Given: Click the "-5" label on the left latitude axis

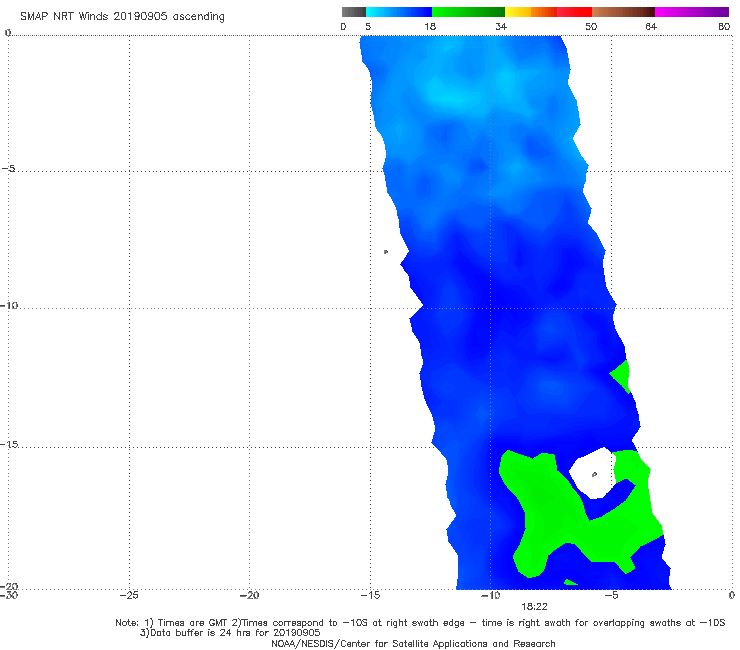Looking at the screenshot, I should coord(9,168).
